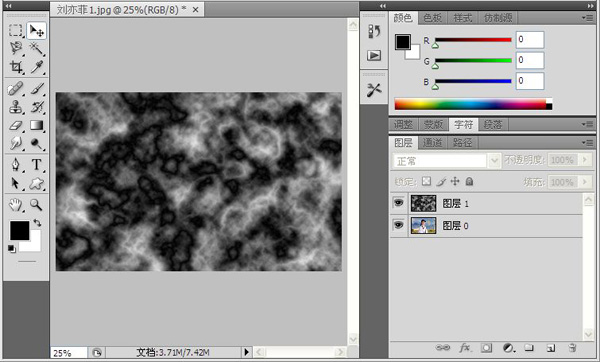Collapse the toolbox with double arrows

(x=8, y=6)
